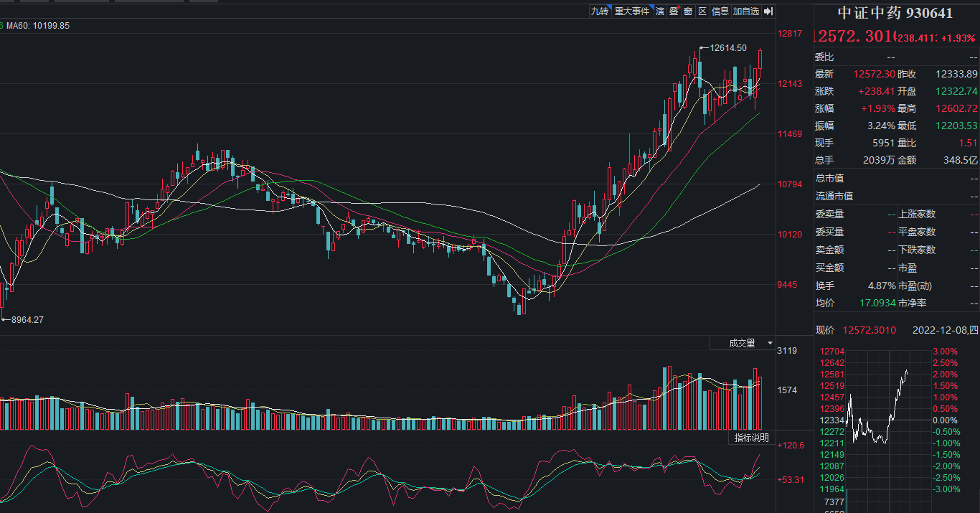This screenshot has height=513, width=980.
Task: Click the 演 toolbar button
Action: tap(659, 11)
